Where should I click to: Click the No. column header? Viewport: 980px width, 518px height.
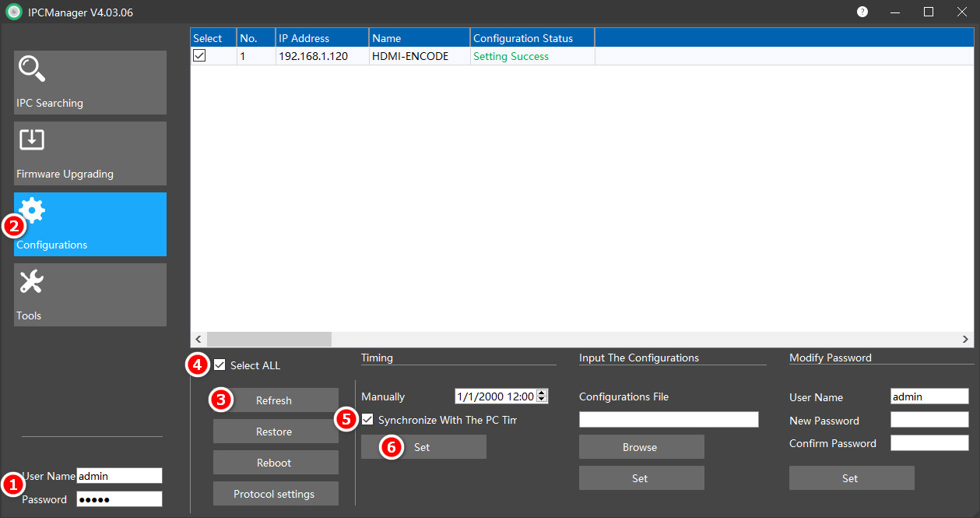256,38
